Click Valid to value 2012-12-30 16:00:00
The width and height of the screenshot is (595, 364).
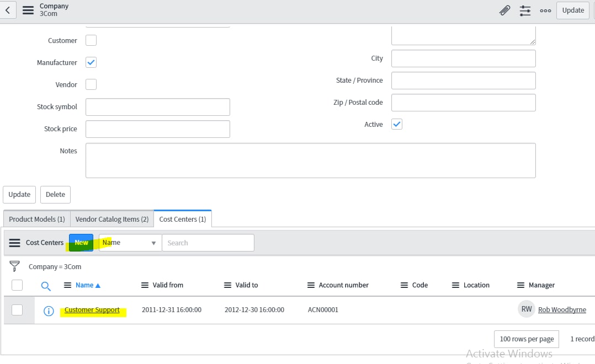click(x=254, y=310)
